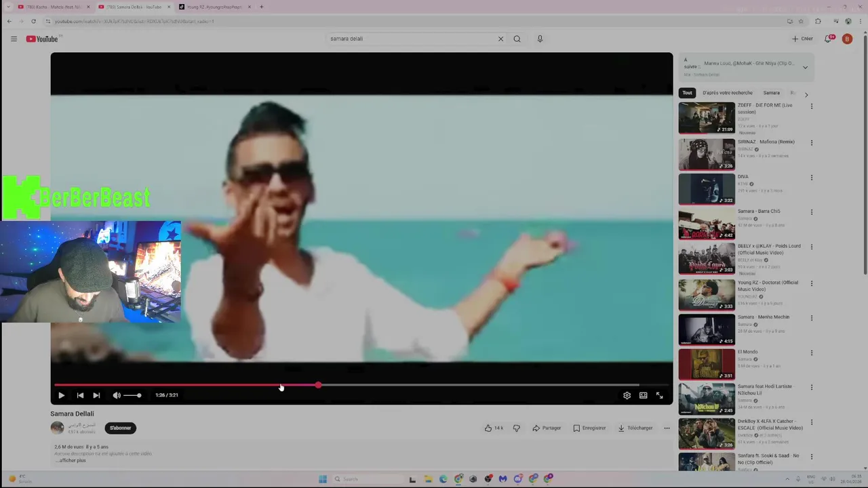Bookmark this page with the star
This screenshot has width=868, height=488.
pos(801,21)
